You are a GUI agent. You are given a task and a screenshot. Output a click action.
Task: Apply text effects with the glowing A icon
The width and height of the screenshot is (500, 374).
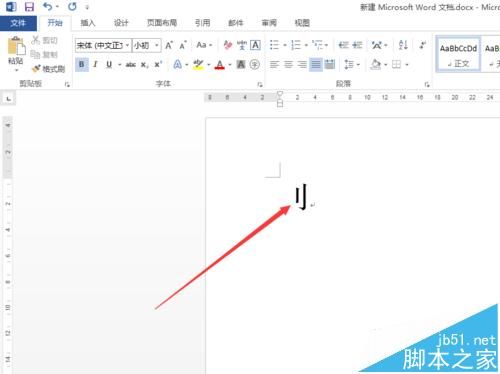pyautogui.click(x=177, y=64)
